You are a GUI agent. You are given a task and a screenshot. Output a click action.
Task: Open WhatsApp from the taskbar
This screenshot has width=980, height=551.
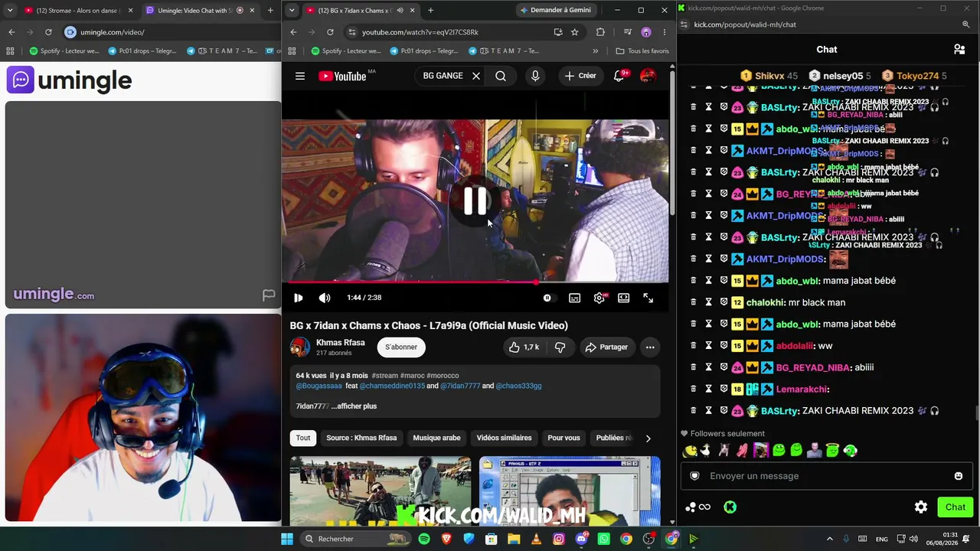pos(603,539)
